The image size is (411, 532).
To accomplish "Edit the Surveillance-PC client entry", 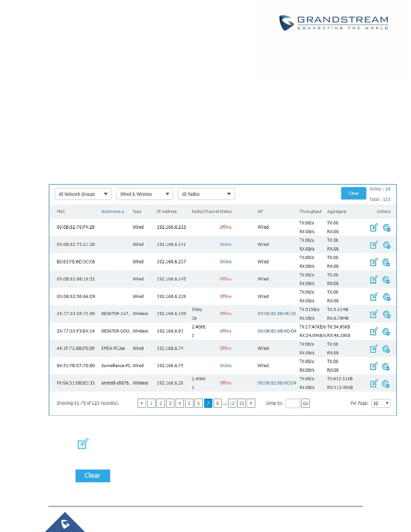I will [374, 366].
